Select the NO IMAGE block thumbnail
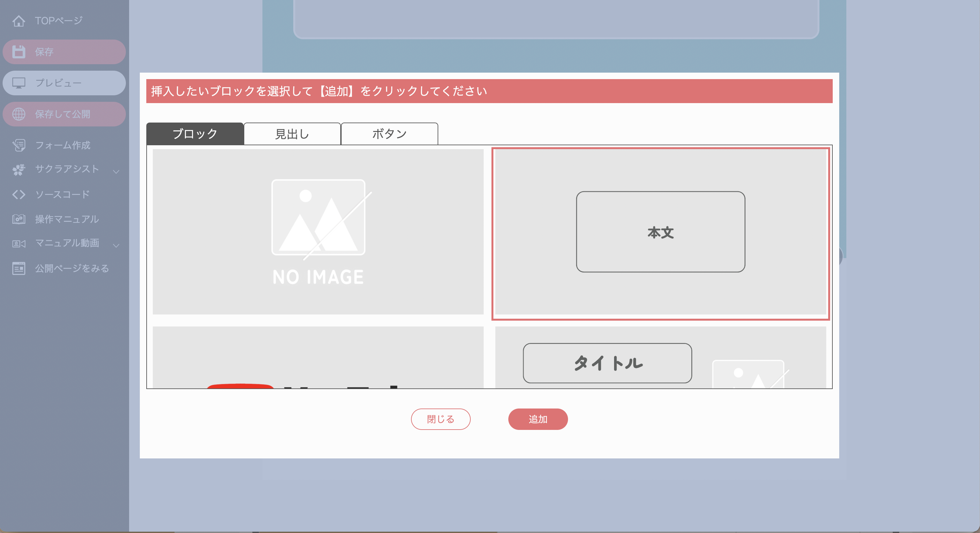Screen dimensions: 980x533 318,232
